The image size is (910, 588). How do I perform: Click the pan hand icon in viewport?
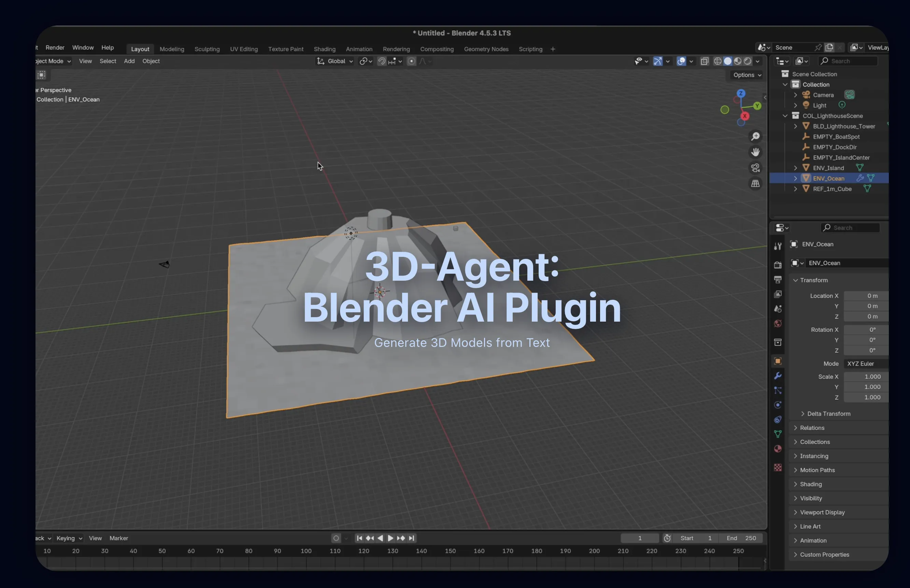pyautogui.click(x=755, y=152)
